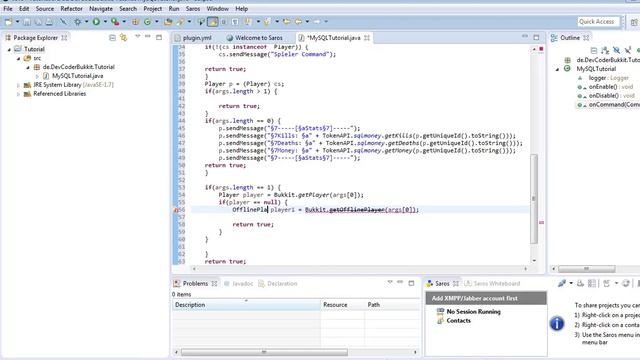This screenshot has height=360, width=640.
Task: Toggle Link with Editor in Package Explorer
Action: 123,38
